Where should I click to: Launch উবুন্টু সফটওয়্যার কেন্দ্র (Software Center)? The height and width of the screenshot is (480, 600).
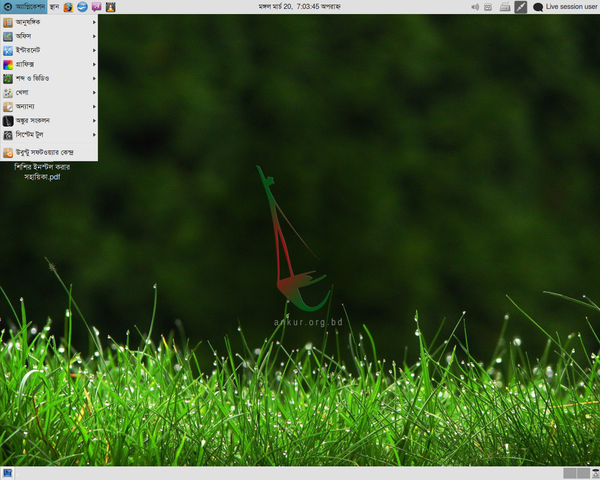[x=49, y=152]
